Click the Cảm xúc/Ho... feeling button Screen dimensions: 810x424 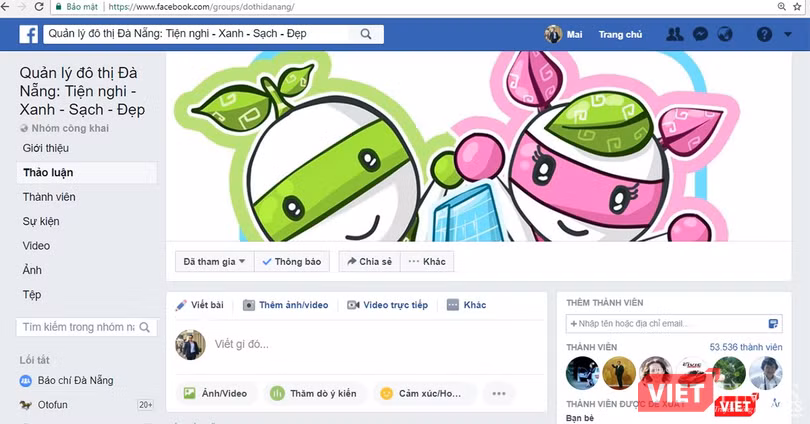click(424, 394)
